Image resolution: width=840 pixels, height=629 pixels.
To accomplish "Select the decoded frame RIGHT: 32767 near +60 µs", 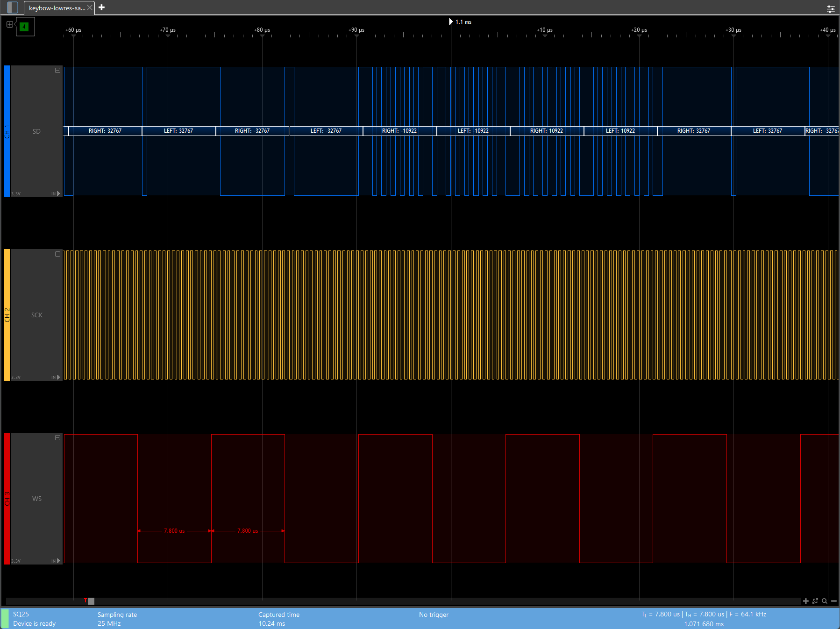I will pos(105,131).
